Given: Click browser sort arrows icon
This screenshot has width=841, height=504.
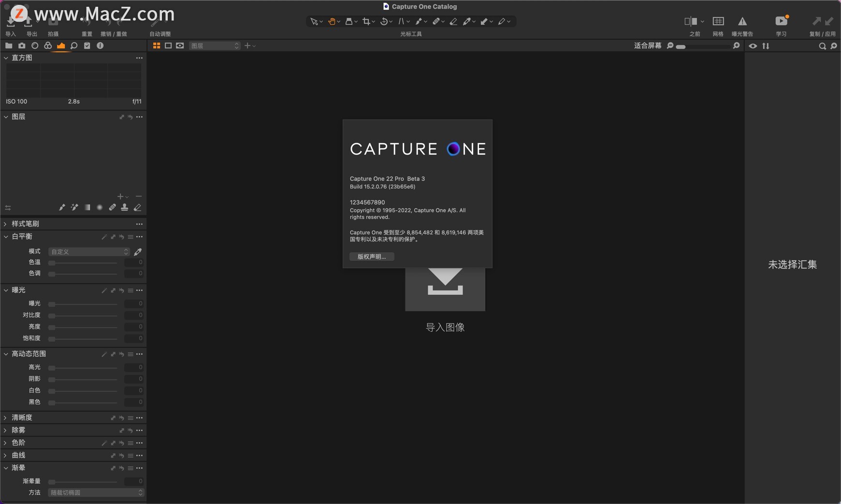Looking at the screenshot, I should pyautogui.click(x=766, y=46).
